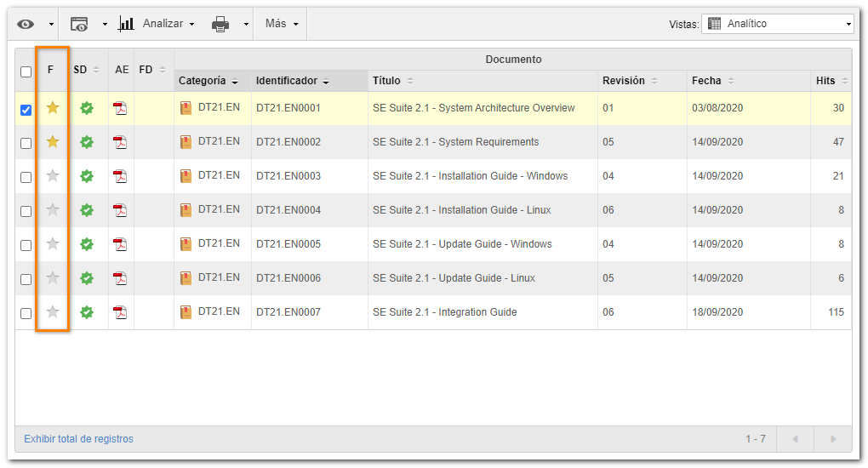Click hits value 115

[x=836, y=311]
